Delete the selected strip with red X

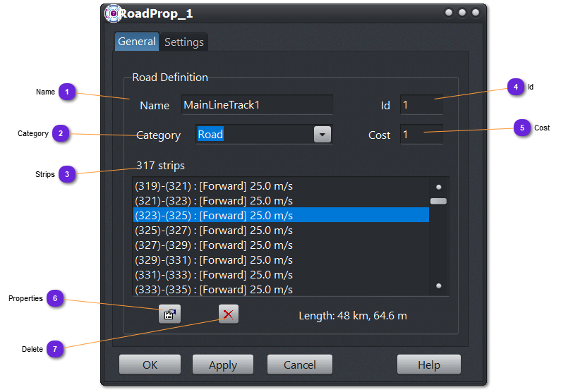tap(229, 314)
